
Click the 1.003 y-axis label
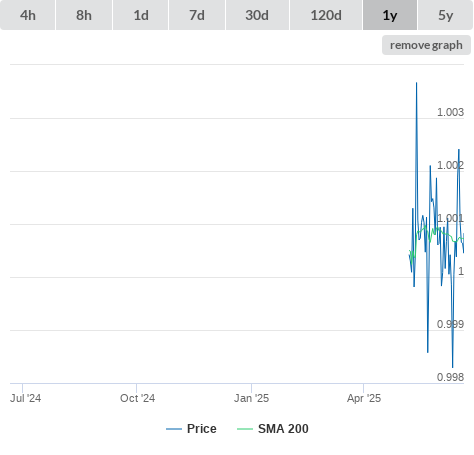coord(450,112)
